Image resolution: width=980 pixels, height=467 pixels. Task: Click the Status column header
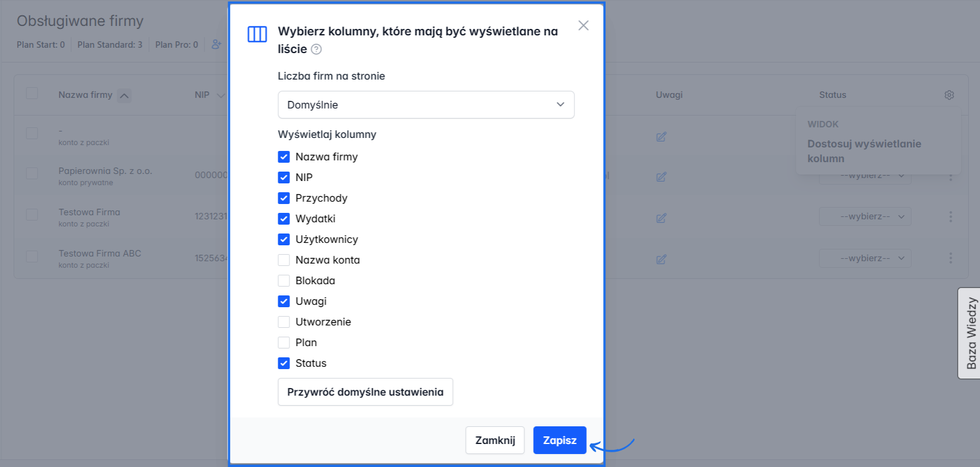(x=832, y=95)
